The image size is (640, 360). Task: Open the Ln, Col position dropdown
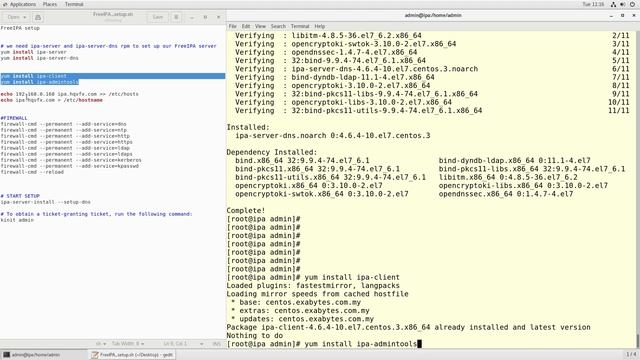point(183,344)
